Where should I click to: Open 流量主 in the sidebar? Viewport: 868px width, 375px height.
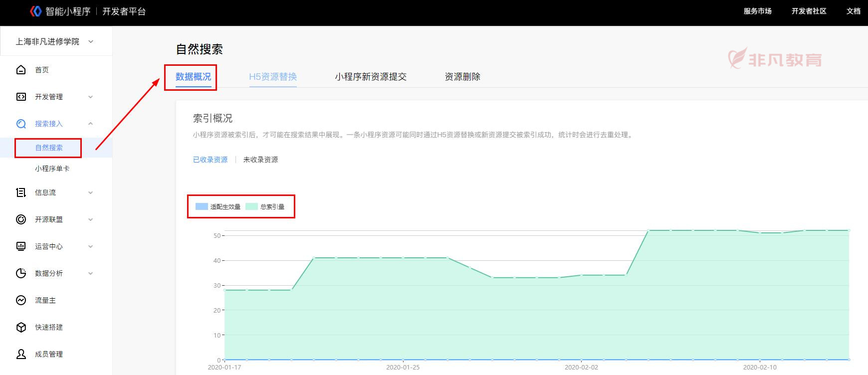[45, 300]
